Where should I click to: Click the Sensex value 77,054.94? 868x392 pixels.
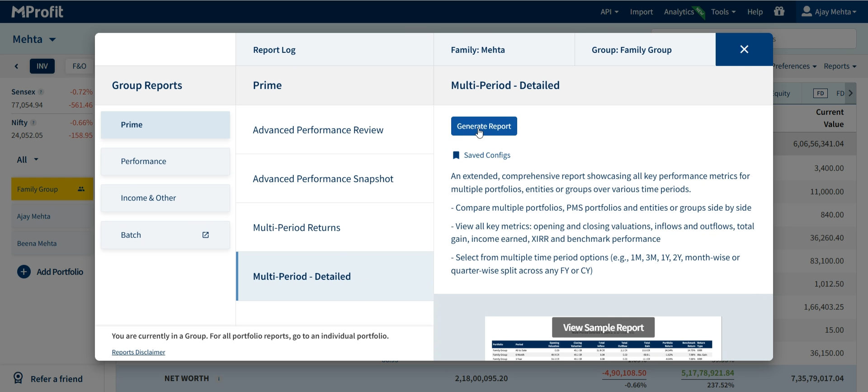pos(27,105)
